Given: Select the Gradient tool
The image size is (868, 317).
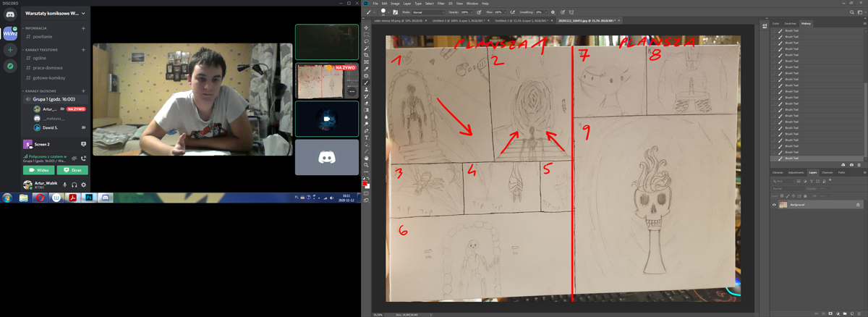Looking at the screenshot, I should 367,109.
